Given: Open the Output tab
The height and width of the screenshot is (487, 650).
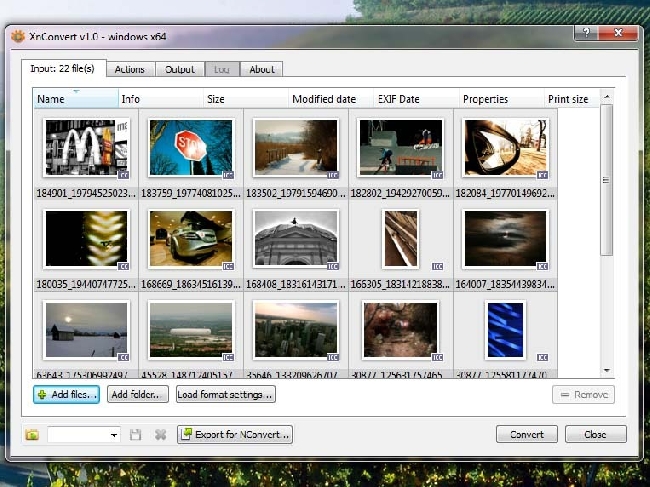Looking at the screenshot, I should (180, 69).
